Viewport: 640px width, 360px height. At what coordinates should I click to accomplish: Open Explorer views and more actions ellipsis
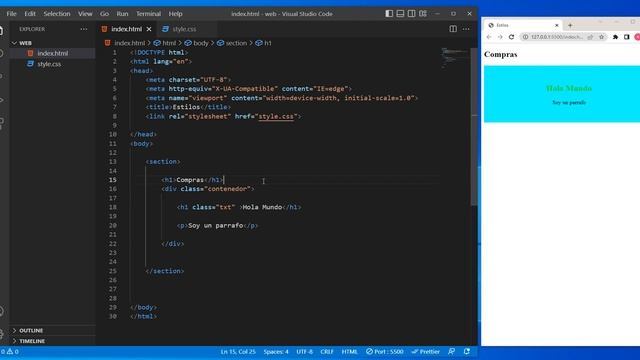84,29
